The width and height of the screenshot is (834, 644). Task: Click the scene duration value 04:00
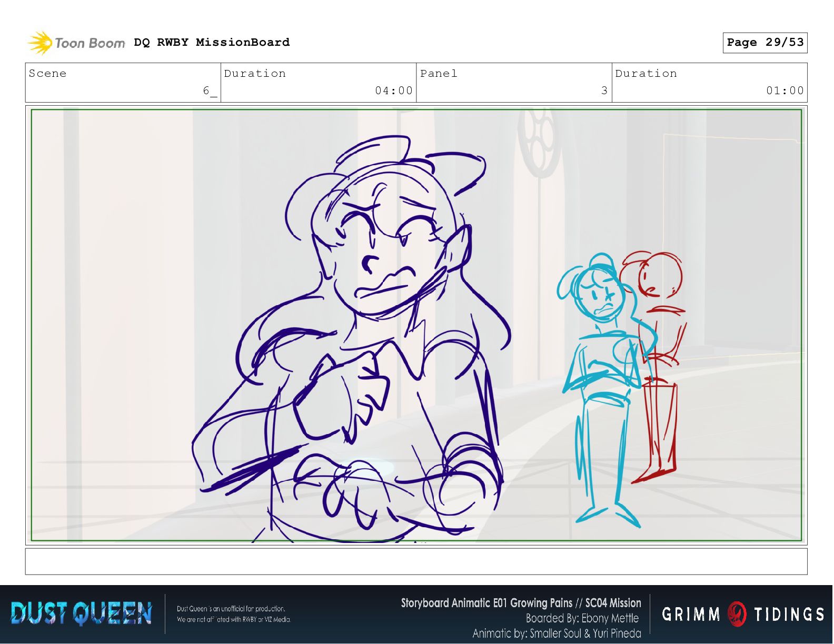pos(394,90)
